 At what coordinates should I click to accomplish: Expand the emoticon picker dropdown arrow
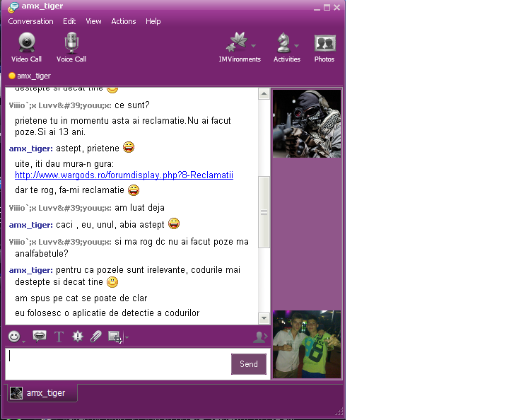(x=23, y=341)
